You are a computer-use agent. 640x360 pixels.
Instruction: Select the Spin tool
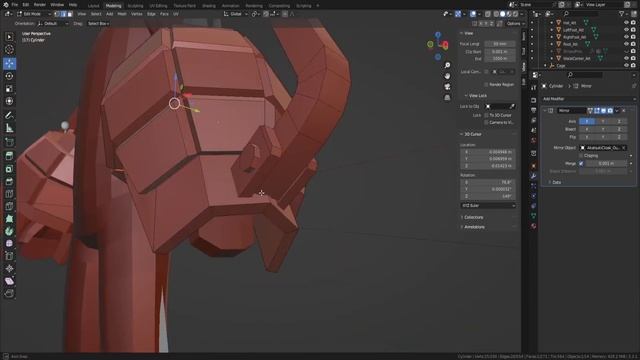point(9,231)
